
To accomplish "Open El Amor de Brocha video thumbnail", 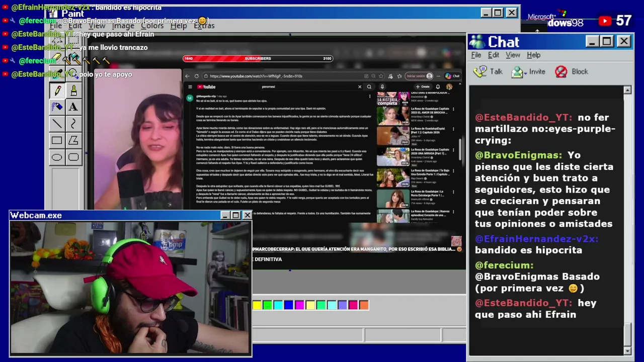I will click(x=393, y=116).
